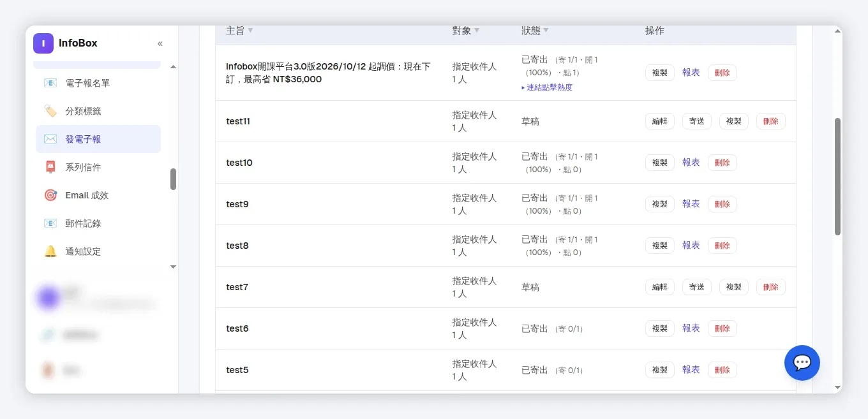Click the sidebar menu down arrow
Viewport: 868px width, 419px height.
173,267
